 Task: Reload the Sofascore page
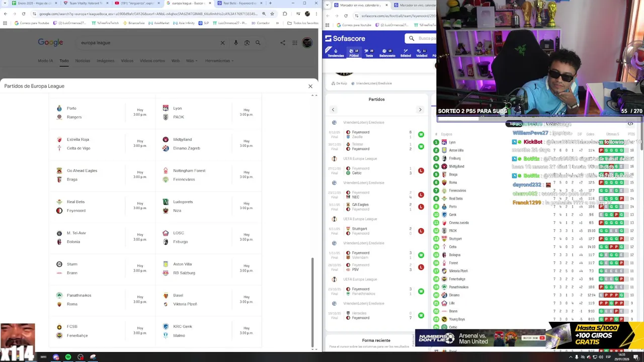[x=346, y=16]
